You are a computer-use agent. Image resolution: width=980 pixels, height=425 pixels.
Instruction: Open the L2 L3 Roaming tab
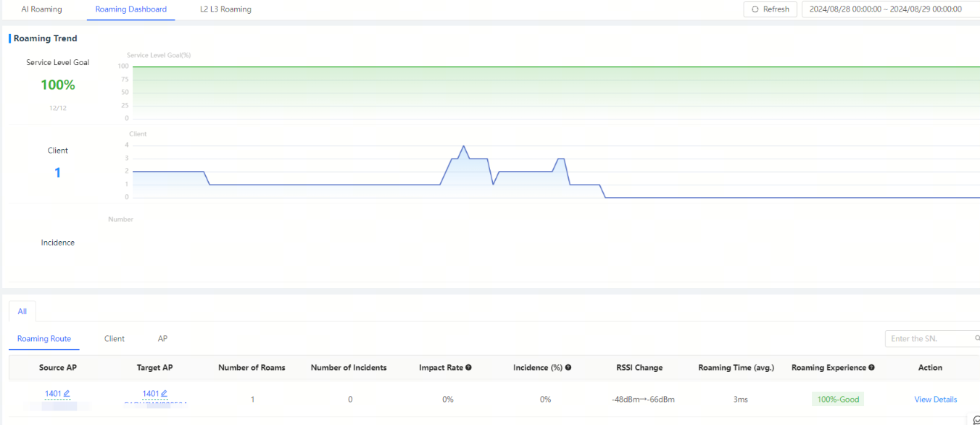[x=225, y=9]
